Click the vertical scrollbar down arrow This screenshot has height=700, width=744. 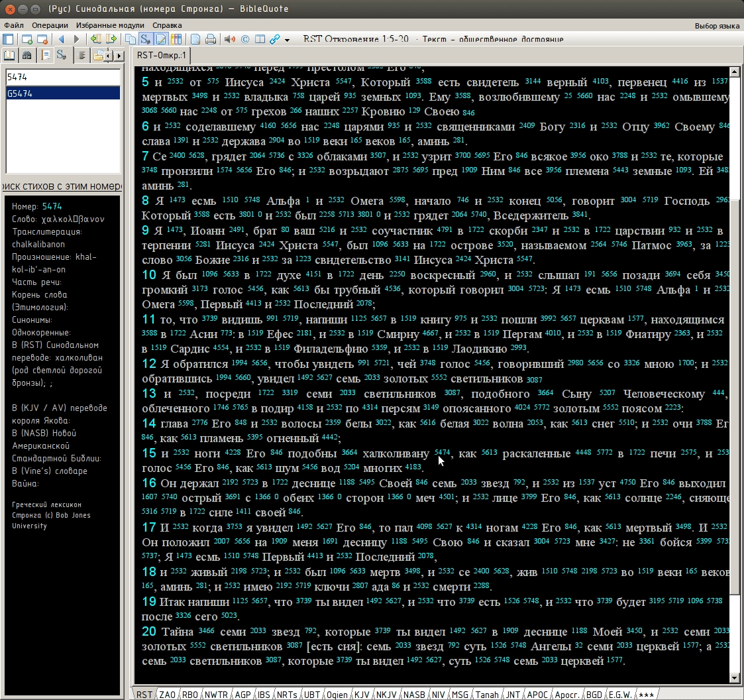point(735,678)
